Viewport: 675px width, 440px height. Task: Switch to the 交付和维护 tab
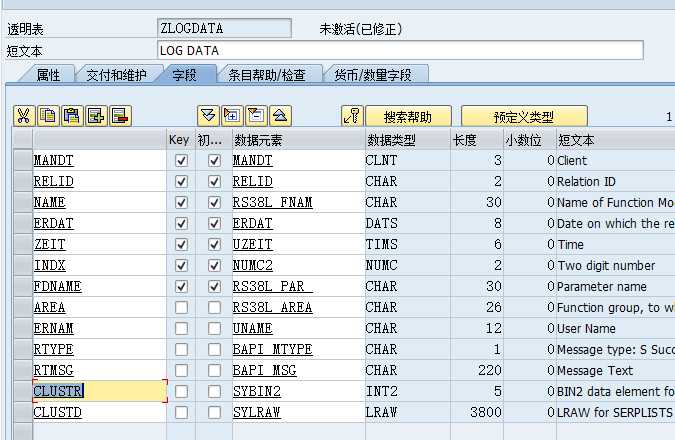[x=117, y=75]
